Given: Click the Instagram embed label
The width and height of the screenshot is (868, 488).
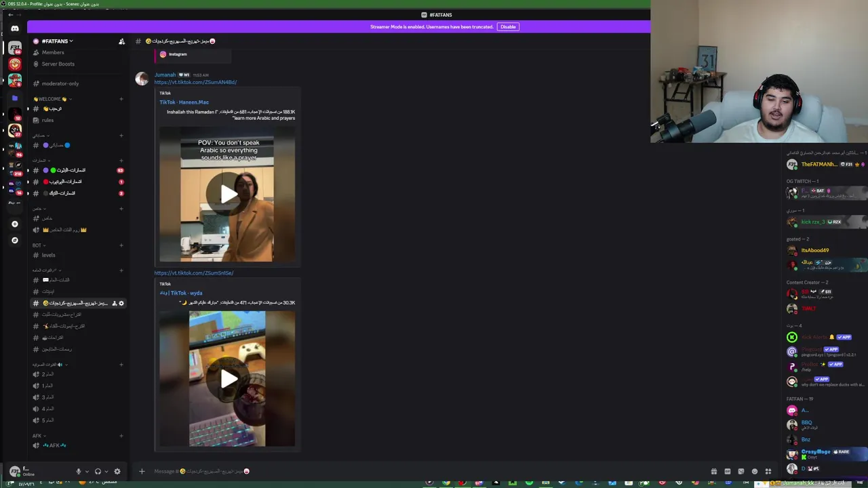Looking at the screenshot, I should coord(178,54).
